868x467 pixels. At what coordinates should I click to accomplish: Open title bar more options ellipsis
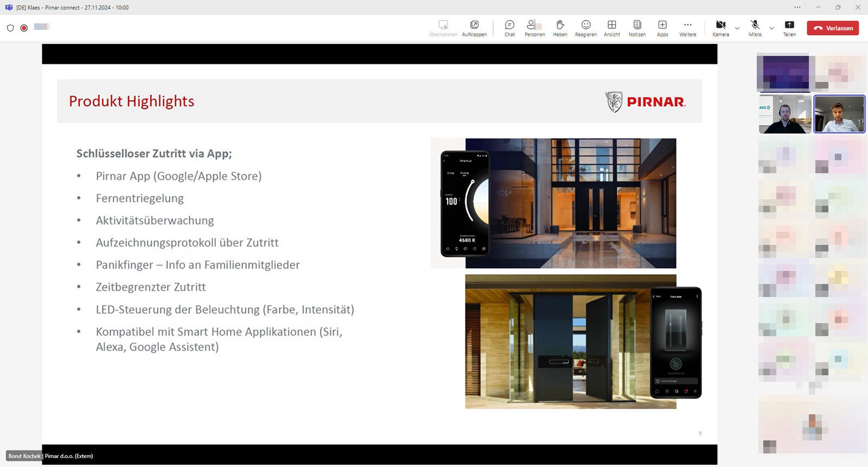pos(797,7)
